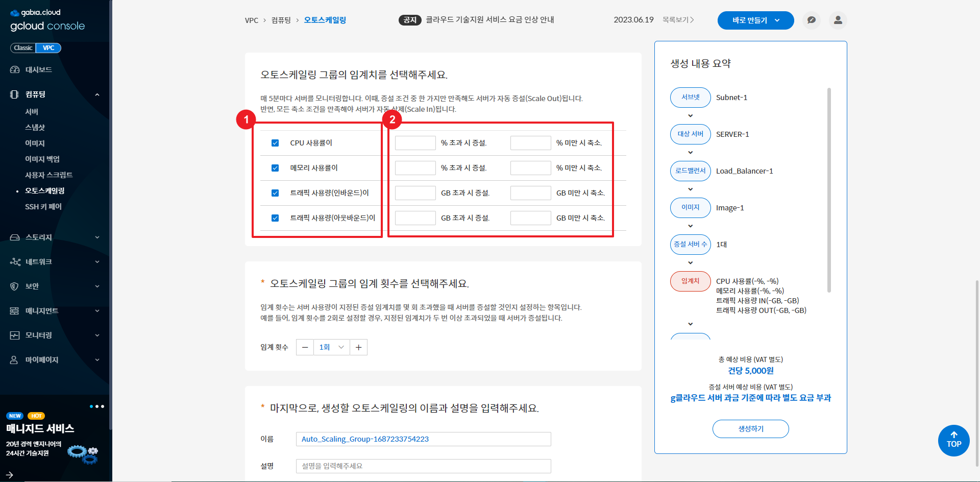The width and height of the screenshot is (980, 482).
Task: Expand the 바로 만들기 dropdown button
Action: coord(755,20)
